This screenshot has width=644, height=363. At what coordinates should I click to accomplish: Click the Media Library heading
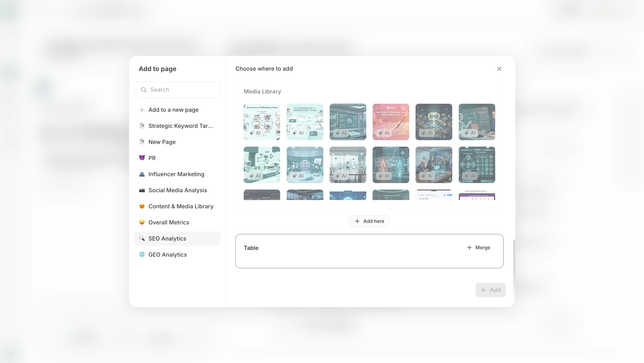[262, 91]
